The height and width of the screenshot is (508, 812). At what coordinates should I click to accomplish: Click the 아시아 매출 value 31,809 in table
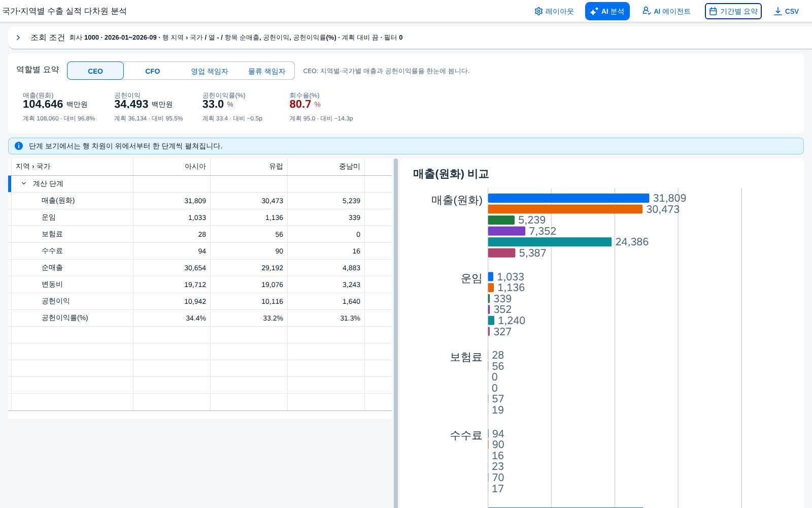pos(195,201)
